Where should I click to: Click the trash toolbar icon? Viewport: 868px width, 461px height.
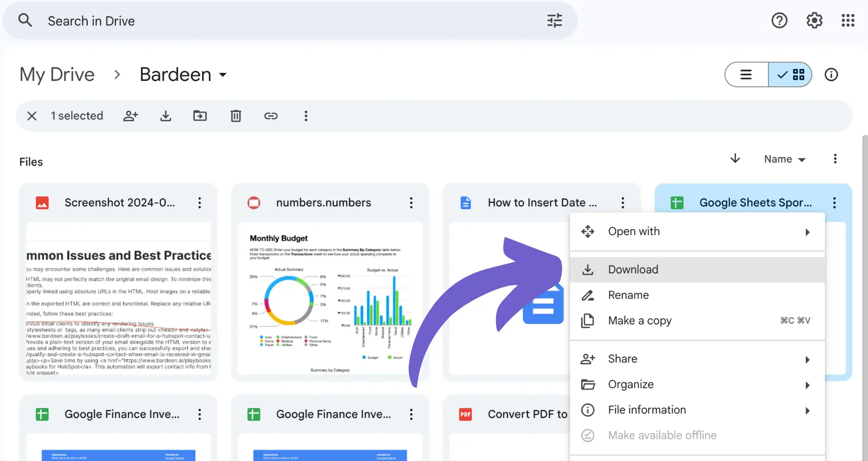coord(236,116)
